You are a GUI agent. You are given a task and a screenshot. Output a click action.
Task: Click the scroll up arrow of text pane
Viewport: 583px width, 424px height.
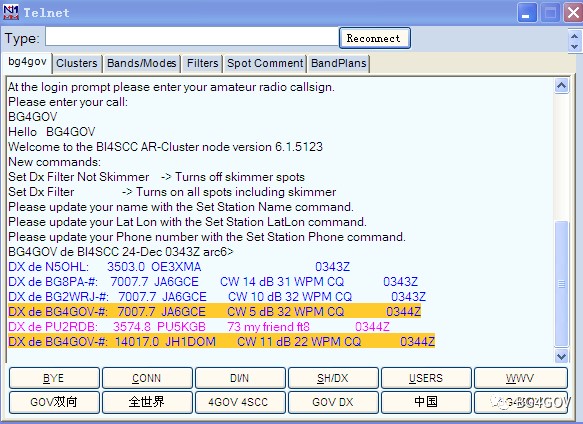pyautogui.click(x=561, y=86)
